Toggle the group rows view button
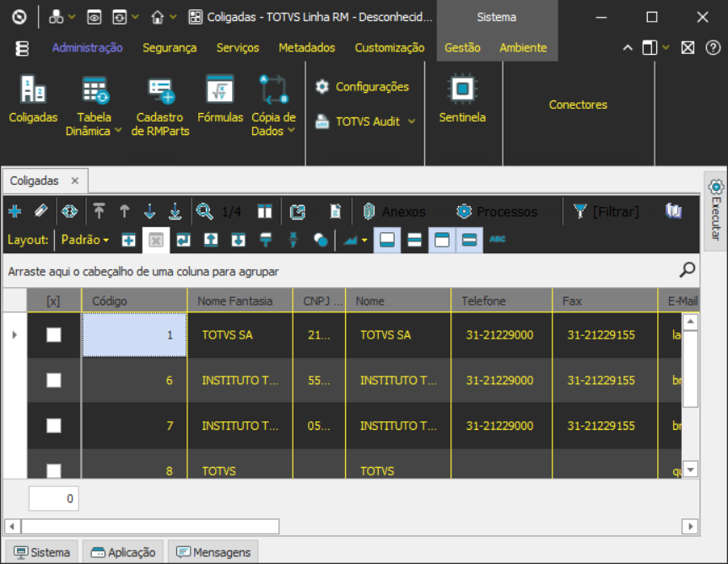 [469, 240]
